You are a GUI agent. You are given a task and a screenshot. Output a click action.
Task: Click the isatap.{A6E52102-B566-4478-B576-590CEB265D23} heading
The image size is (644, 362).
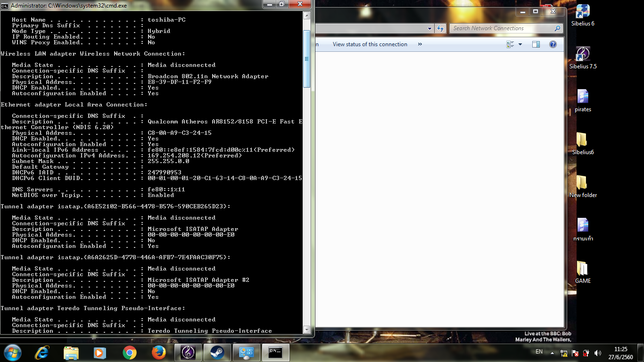click(116, 206)
